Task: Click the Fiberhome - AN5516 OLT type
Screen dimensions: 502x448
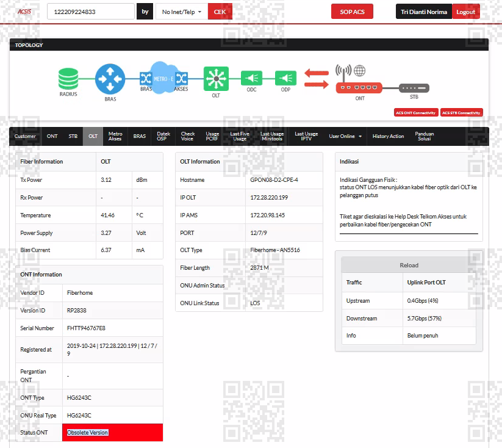Action: (275, 250)
